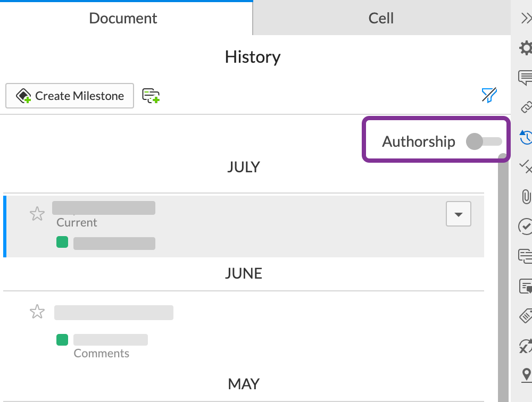Click the green color square in July entry
Screen dimensions: 532x402
point(62,242)
